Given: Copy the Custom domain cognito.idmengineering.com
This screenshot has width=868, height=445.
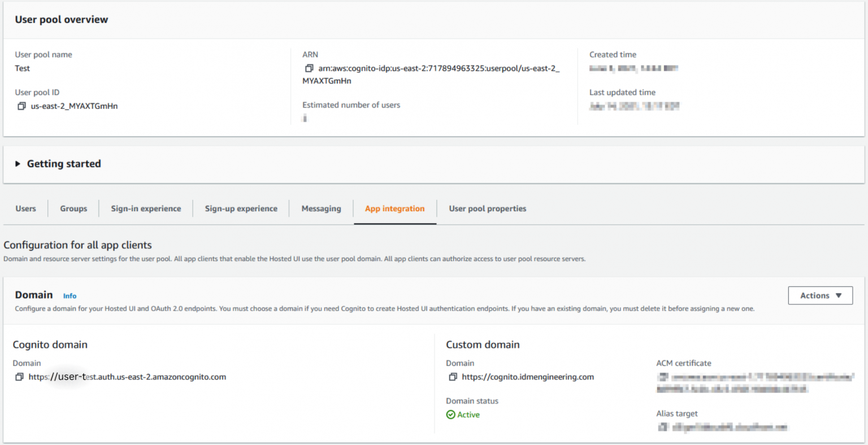Looking at the screenshot, I should click(x=452, y=377).
